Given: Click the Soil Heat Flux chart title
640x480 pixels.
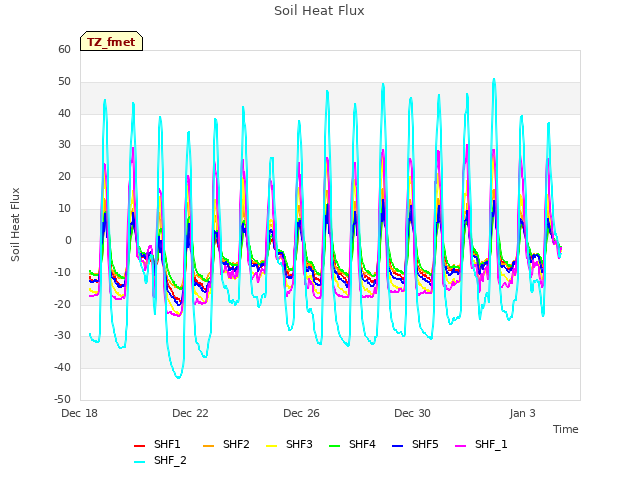Looking at the screenshot, I should tap(319, 11).
